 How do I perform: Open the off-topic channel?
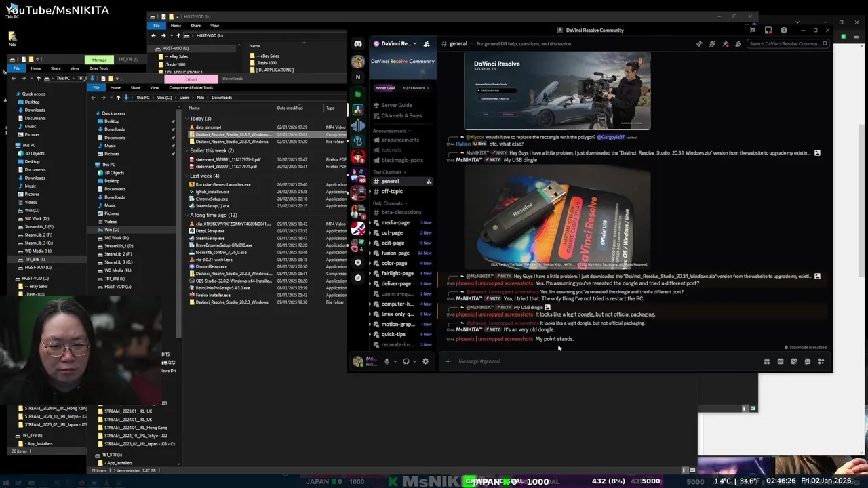tap(392, 192)
